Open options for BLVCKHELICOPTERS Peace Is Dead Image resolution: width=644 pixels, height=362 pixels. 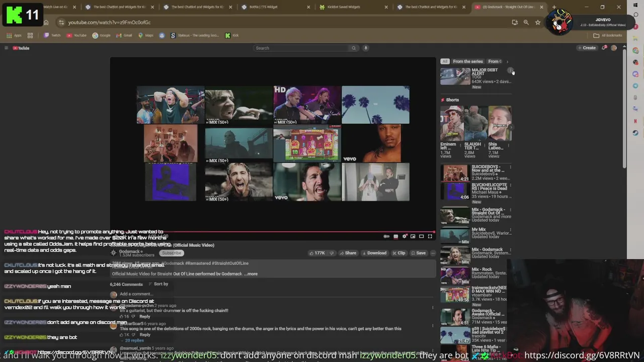coord(510,186)
